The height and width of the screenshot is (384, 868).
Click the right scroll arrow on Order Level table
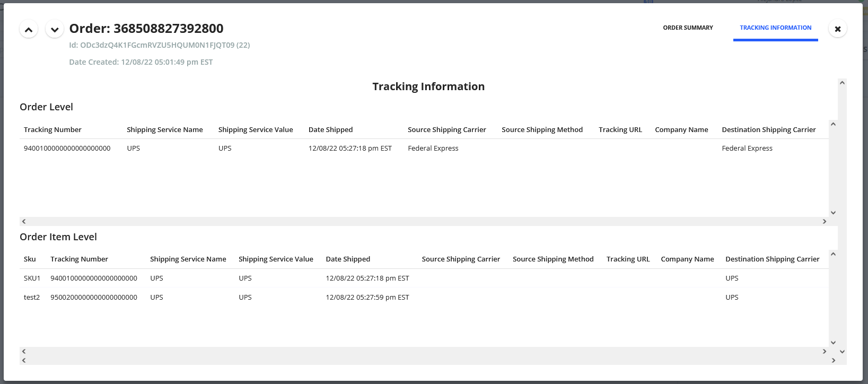[x=825, y=221]
